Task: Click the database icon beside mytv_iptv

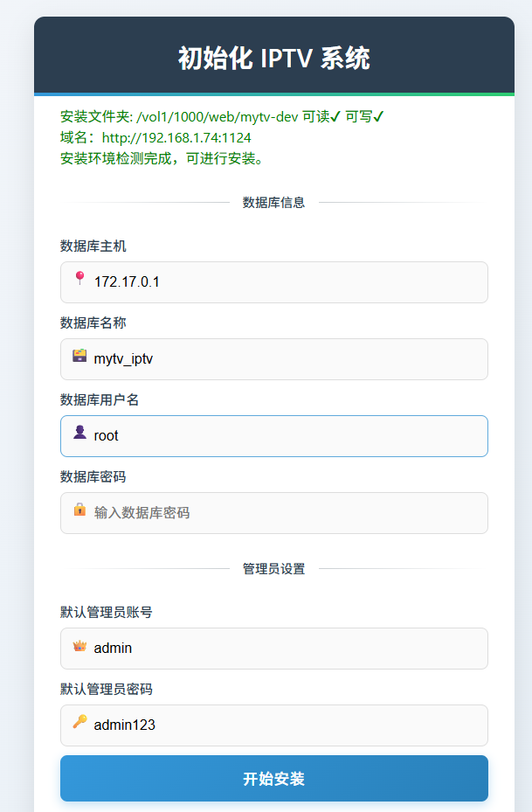Action: 79,356
